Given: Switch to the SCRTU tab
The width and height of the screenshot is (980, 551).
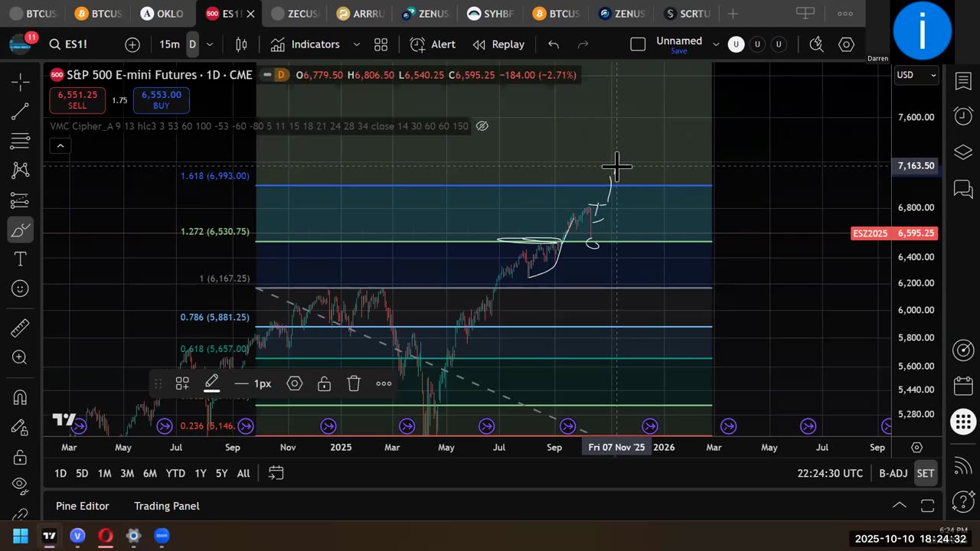Looking at the screenshot, I should (x=688, y=14).
